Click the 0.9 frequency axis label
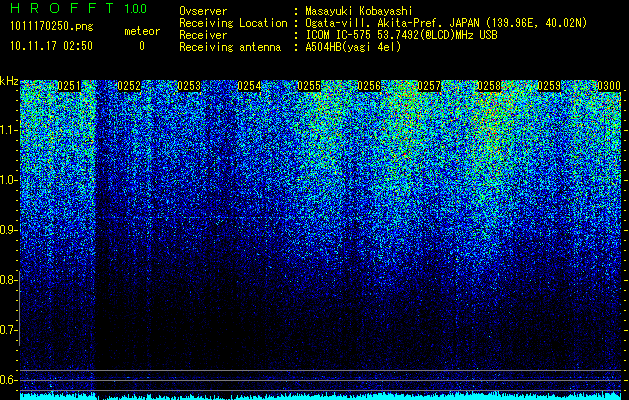 tap(8, 230)
